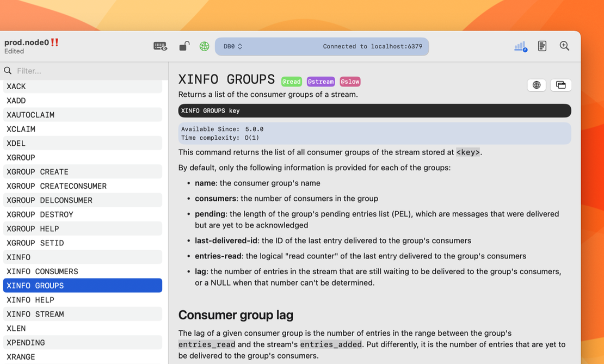Click the Connected to localhost:6379 status
604x364 pixels.
click(372, 47)
